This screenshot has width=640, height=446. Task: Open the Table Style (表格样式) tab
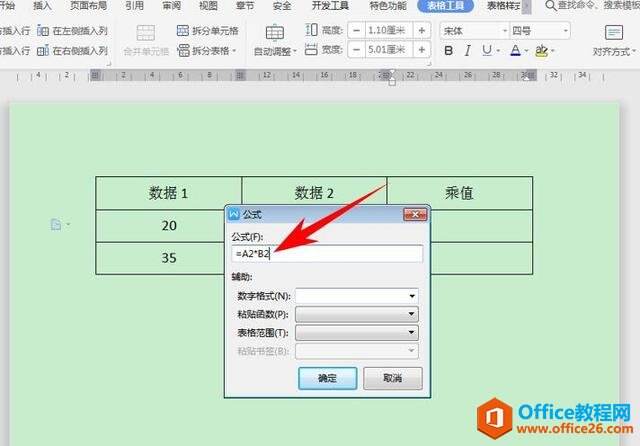point(504,6)
